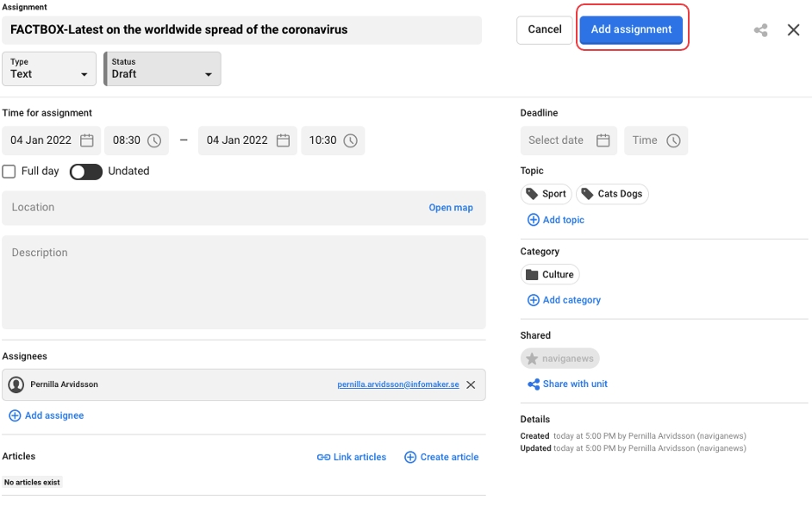
Task: Click Add topic link
Action: [x=556, y=221]
